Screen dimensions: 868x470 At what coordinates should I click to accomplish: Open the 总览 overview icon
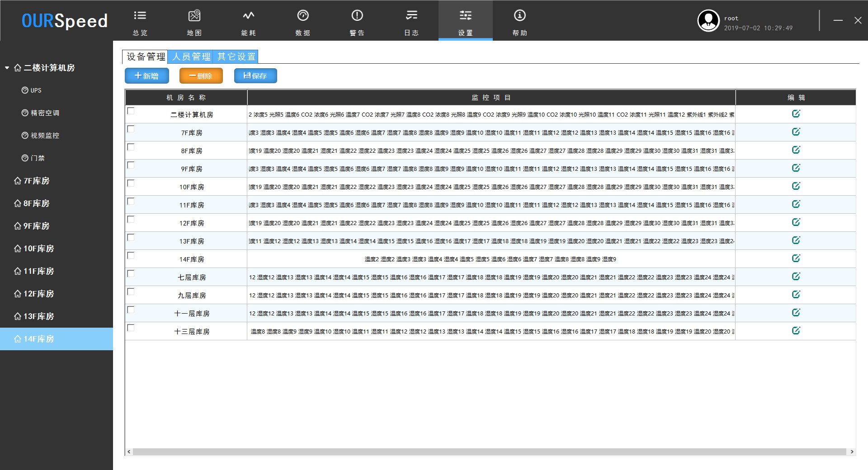pyautogui.click(x=140, y=16)
